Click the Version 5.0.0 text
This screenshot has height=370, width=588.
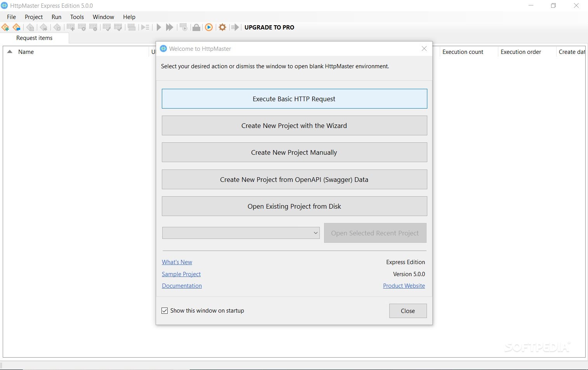pos(409,274)
